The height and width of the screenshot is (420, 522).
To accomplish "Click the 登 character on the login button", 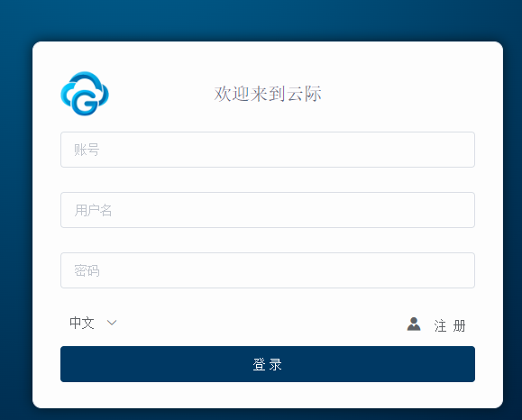I will pyautogui.click(x=259, y=364).
